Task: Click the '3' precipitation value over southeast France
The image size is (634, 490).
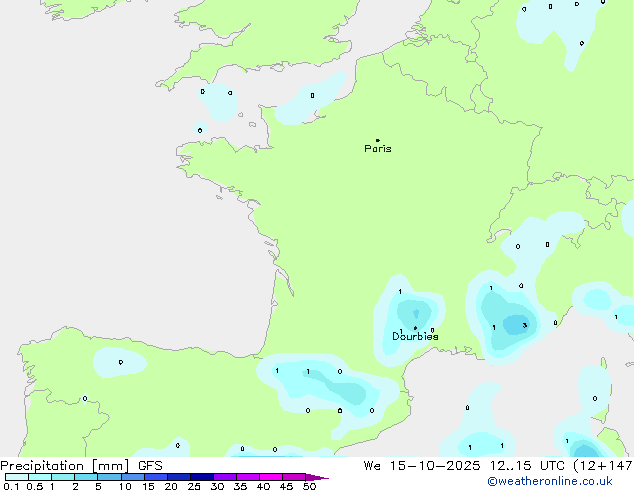Action: 524,325
